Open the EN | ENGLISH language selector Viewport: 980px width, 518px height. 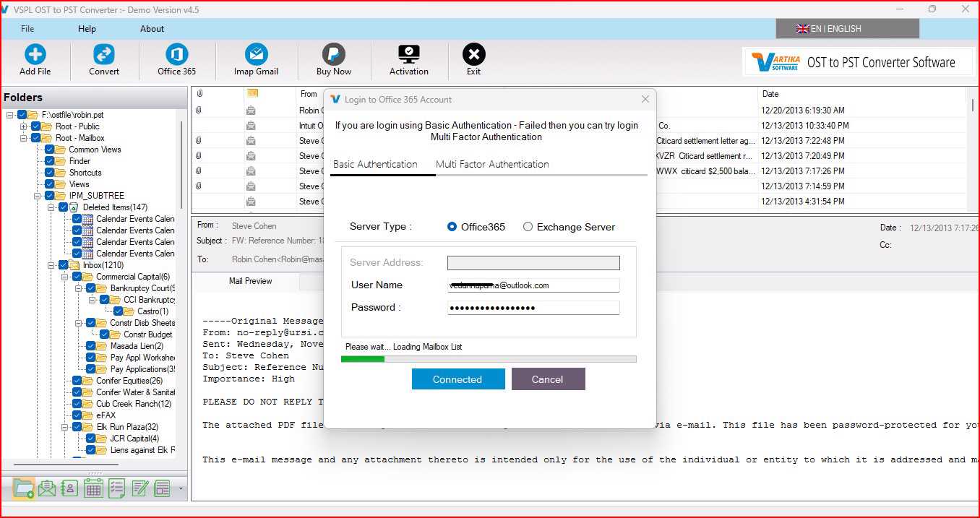[847, 29]
